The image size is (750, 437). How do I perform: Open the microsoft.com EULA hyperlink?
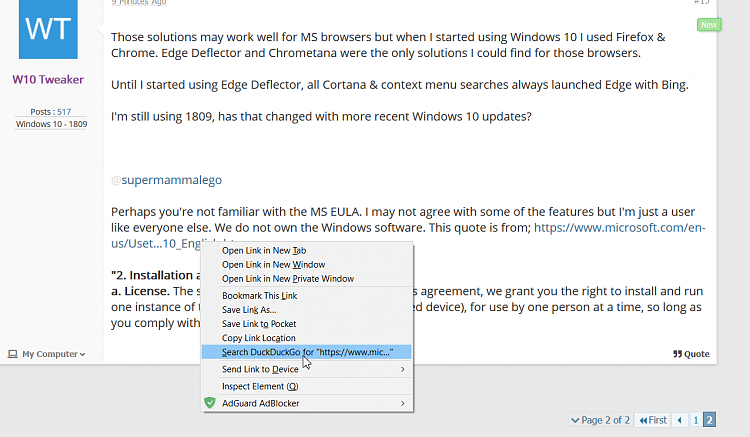point(619,228)
